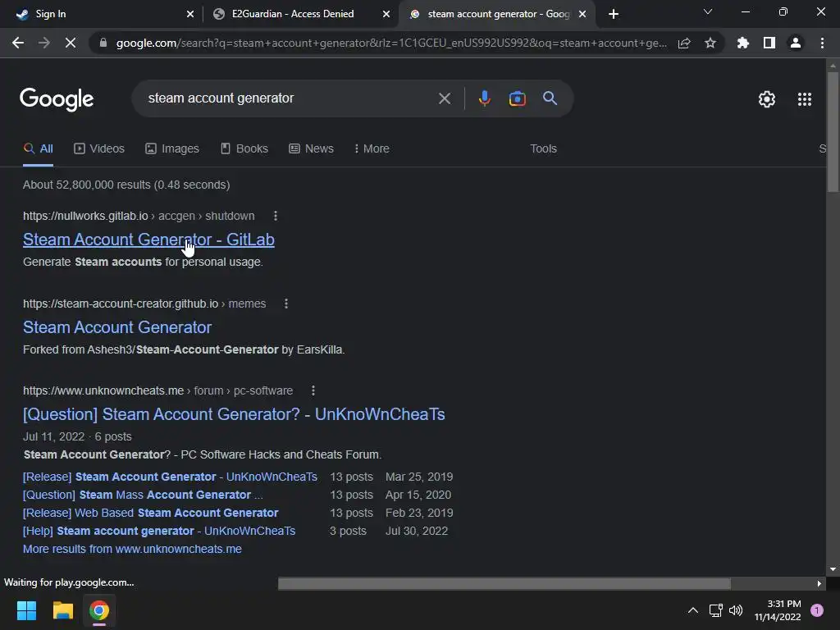Image resolution: width=840 pixels, height=630 pixels.
Task: Close the Sign In tab
Action: point(190,15)
